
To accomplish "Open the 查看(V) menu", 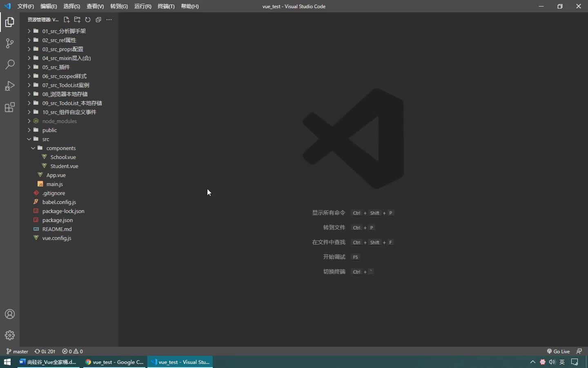I will pos(95,6).
